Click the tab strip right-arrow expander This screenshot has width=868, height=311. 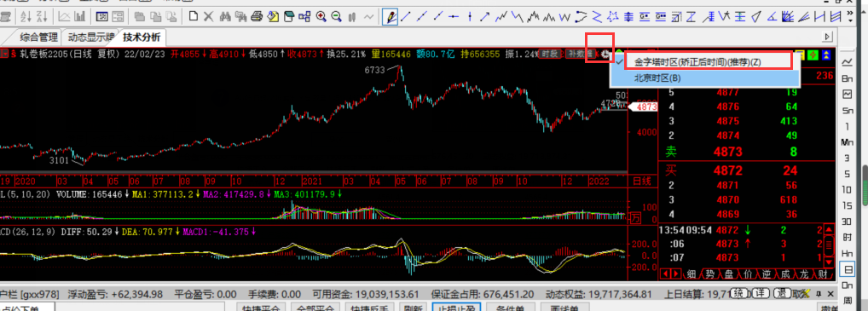tap(828, 37)
